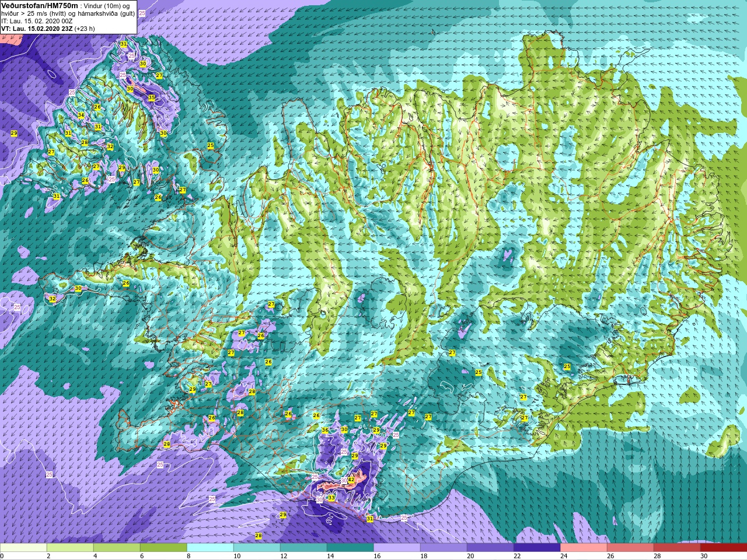Viewport: 747px width, 560px height.
Task: Click the 22–24 m/s dark indigo legend swatch
Action: coord(537,548)
